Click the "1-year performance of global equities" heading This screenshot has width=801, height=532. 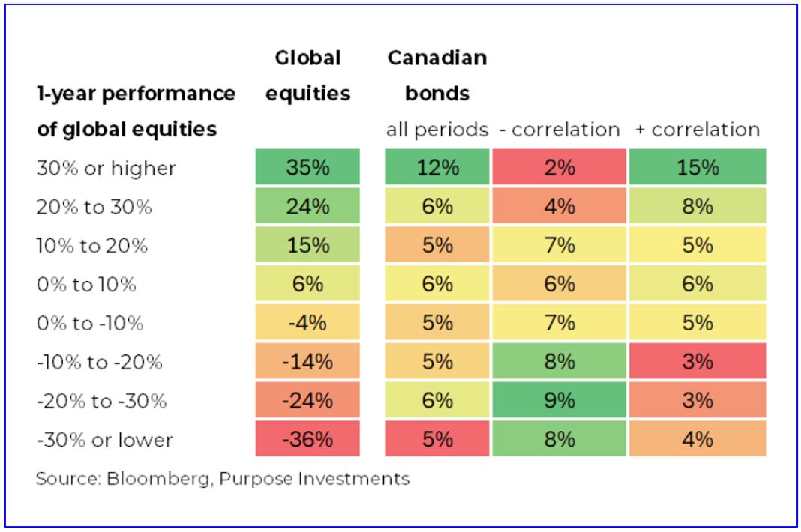point(136,112)
